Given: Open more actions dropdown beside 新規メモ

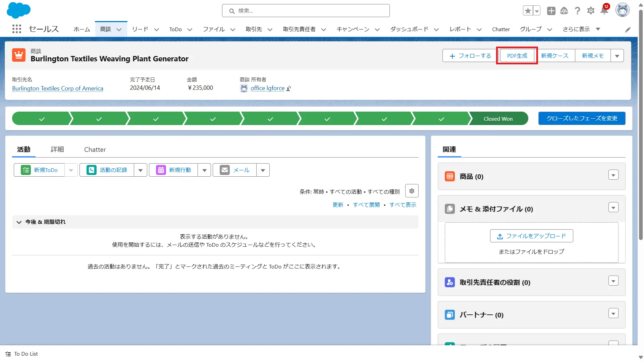Looking at the screenshot, I should [x=617, y=56].
